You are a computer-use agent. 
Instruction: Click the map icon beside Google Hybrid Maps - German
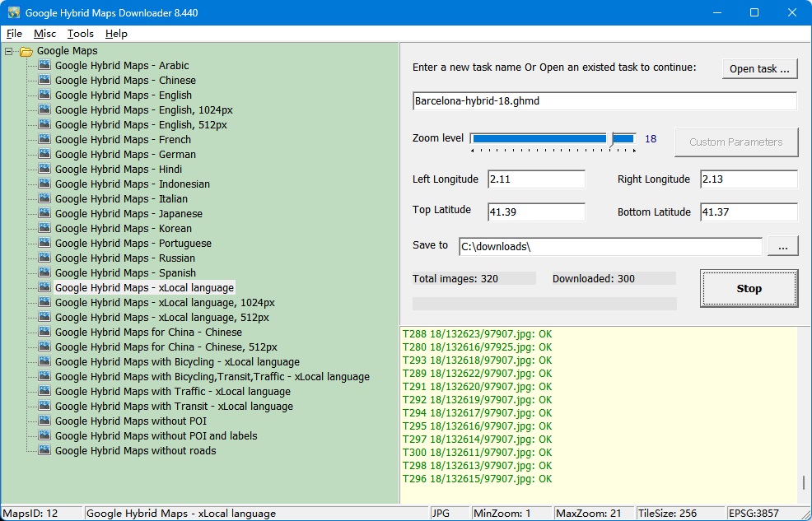pyautogui.click(x=44, y=154)
